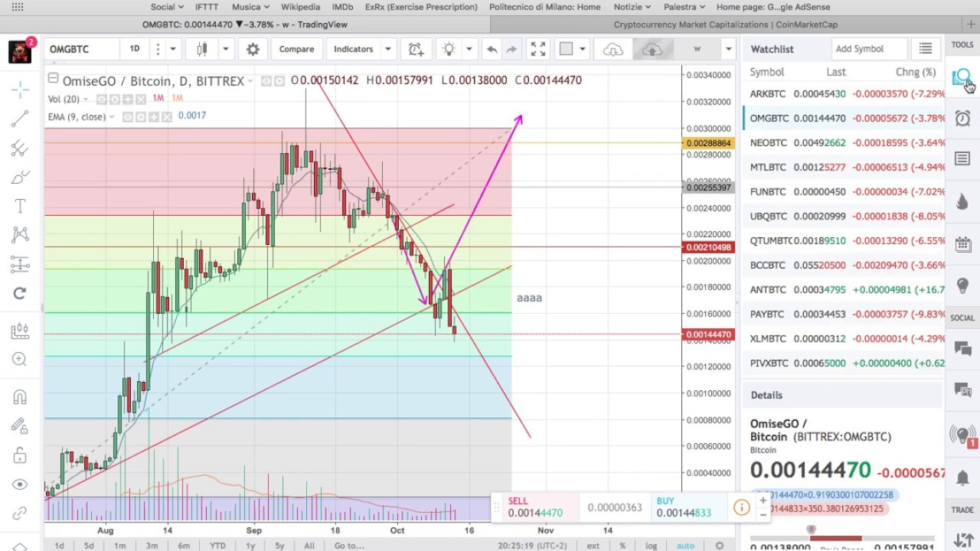980x551 pixels.
Task: Open OmiseGO / Bitcoin title dropdown arrow
Action: 250,80
